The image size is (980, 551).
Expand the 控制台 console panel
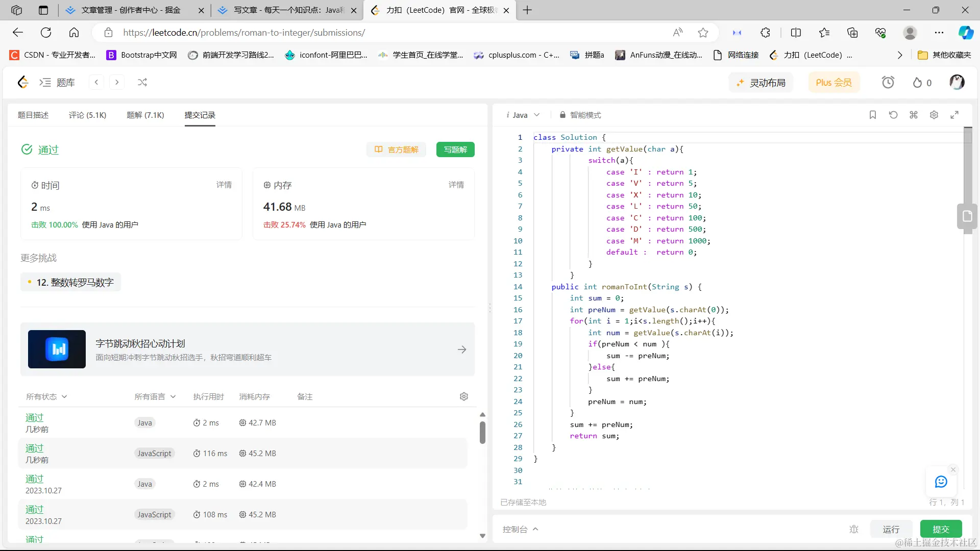520,529
